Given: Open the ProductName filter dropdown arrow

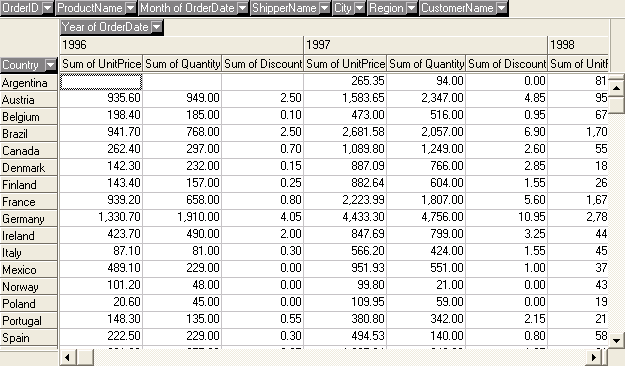Looking at the screenshot, I should (x=130, y=8).
